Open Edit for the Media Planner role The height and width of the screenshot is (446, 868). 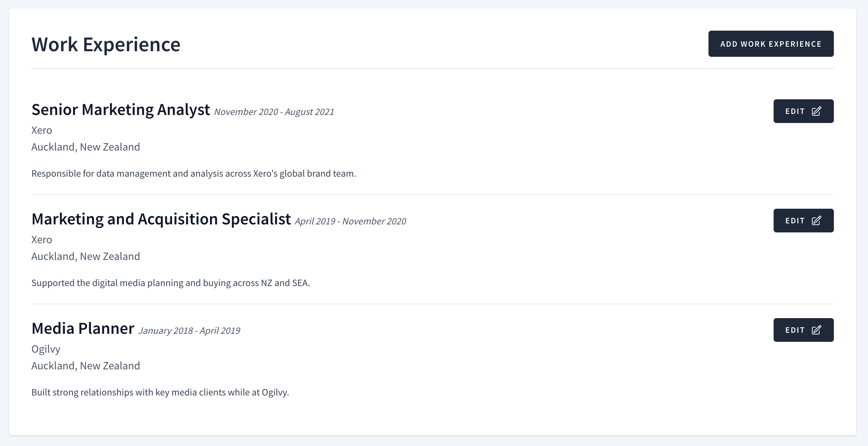804,330
